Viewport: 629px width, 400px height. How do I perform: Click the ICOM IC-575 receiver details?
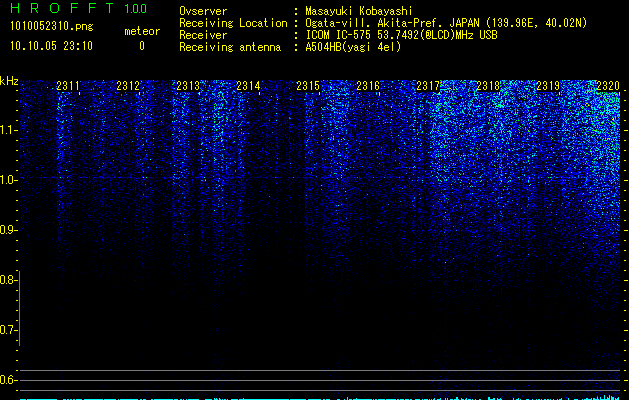tap(401, 35)
